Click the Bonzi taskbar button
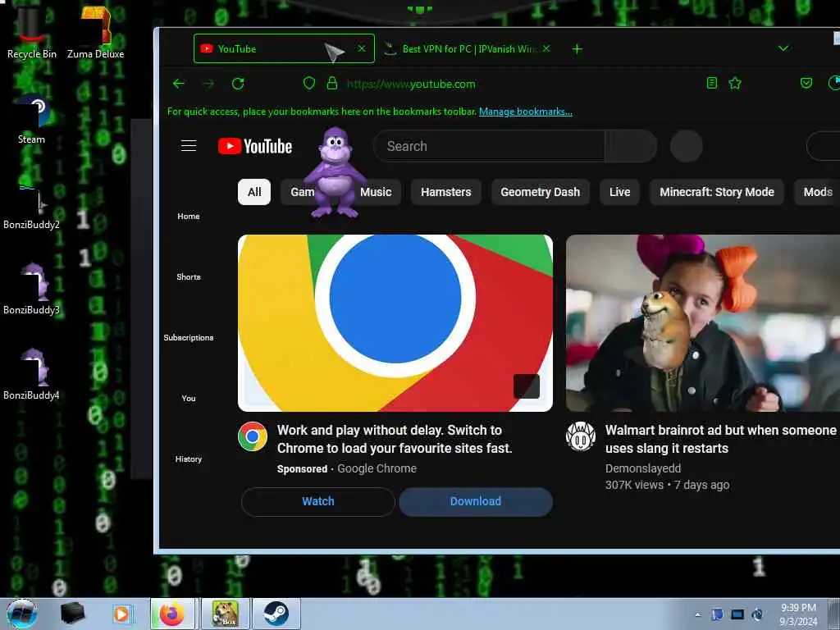 click(x=225, y=614)
